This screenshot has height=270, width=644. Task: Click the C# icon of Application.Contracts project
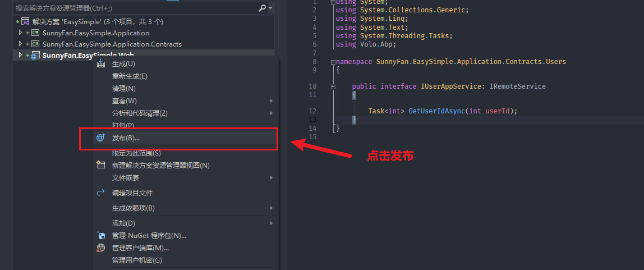coord(35,44)
